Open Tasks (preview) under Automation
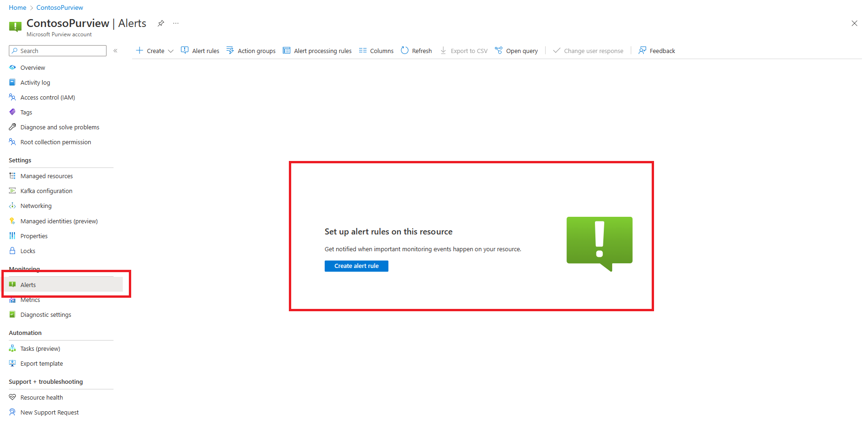868x428 pixels. click(x=40, y=348)
